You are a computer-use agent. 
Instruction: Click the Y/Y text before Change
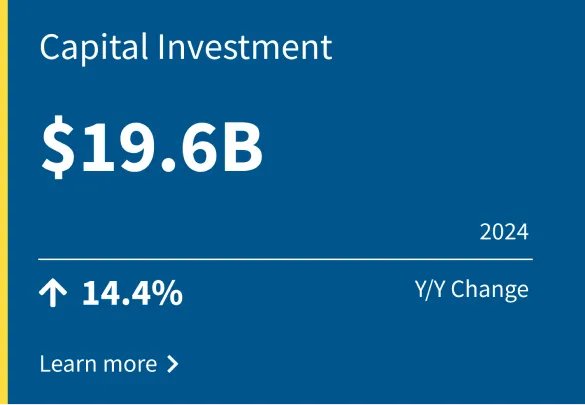(x=429, y=289)
